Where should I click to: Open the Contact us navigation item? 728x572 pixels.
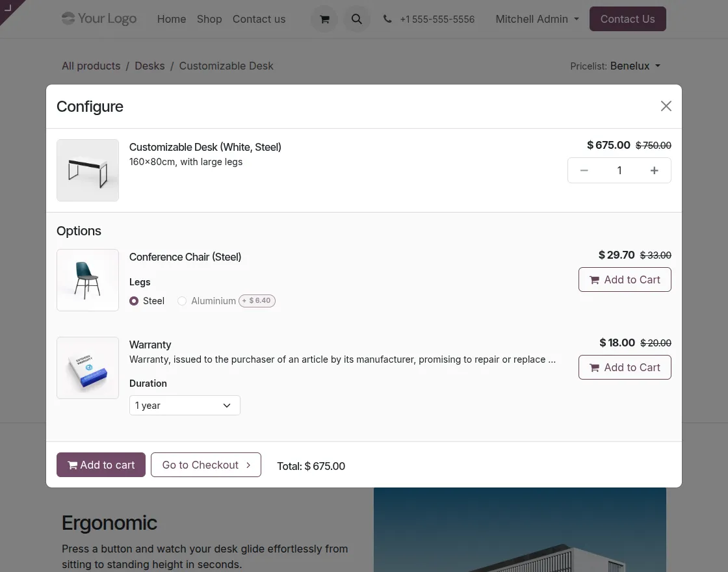tap(259, 19)
